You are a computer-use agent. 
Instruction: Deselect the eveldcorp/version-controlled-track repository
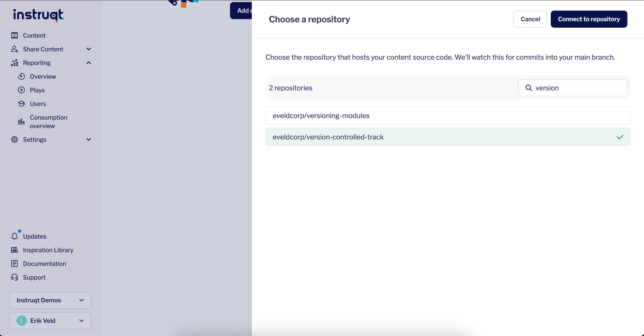[x=448, y=137]
